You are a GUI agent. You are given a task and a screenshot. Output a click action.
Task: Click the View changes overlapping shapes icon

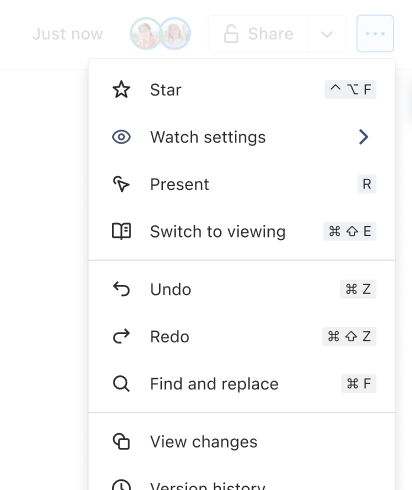point(121,442)
